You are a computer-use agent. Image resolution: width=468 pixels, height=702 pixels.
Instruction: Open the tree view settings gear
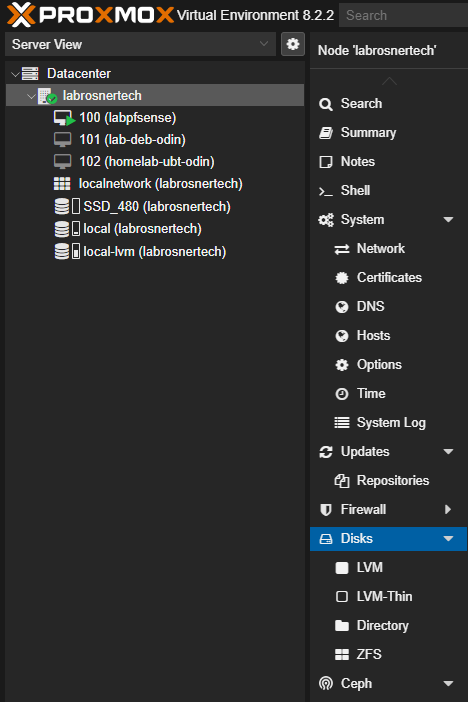(293, 44)
